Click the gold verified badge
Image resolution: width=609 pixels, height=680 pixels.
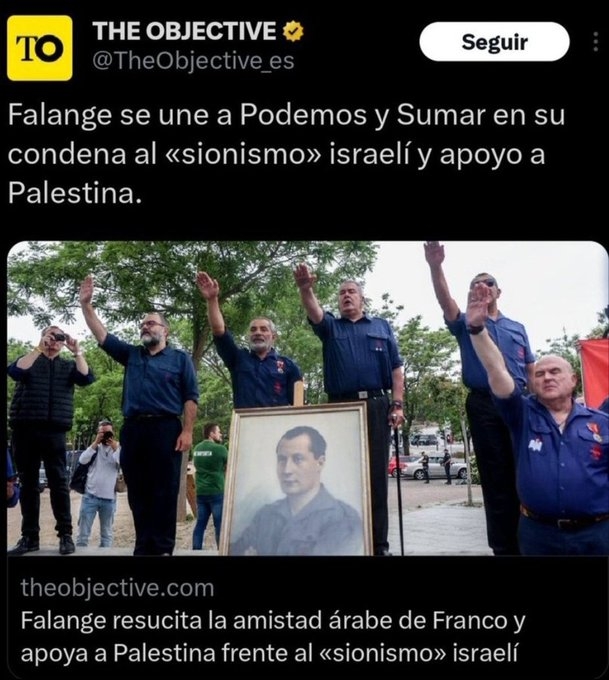coord(294,31)
